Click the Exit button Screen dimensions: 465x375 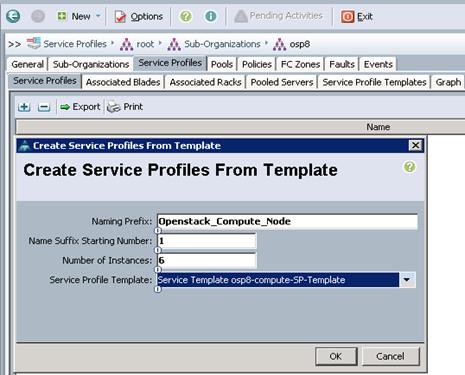[x=357, y=16]
